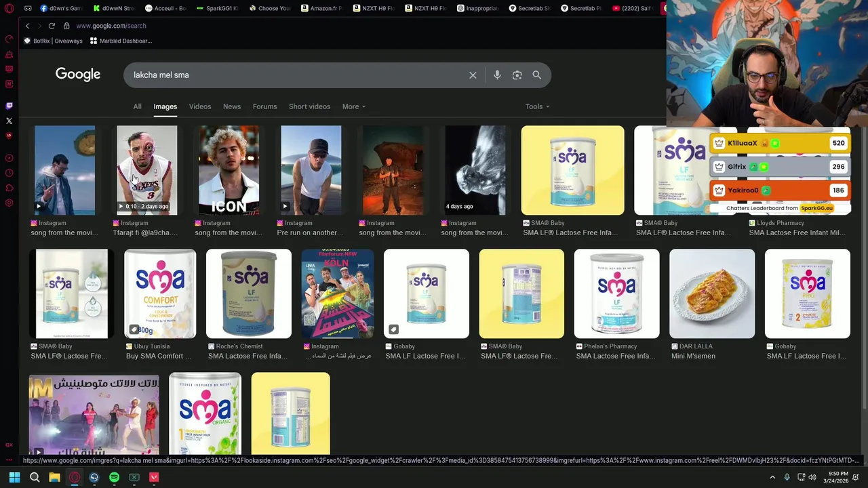Open Phelan's Pharmacy SMA Lactose Free link
Screen dimensions: 868x488
coord(616,356)
